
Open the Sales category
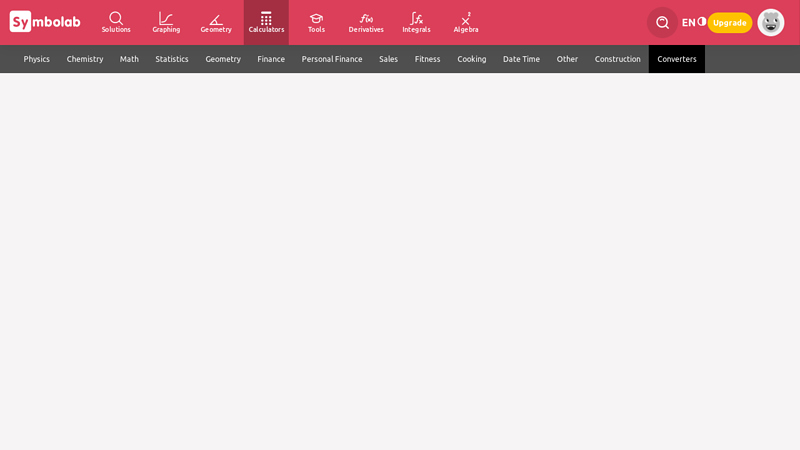point(388,59)
